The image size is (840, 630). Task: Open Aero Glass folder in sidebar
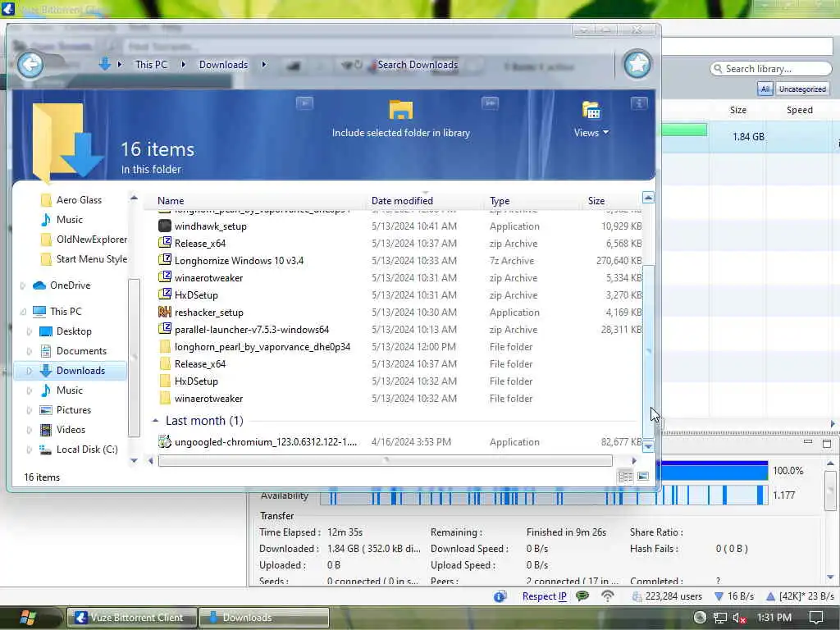point(79,200)
